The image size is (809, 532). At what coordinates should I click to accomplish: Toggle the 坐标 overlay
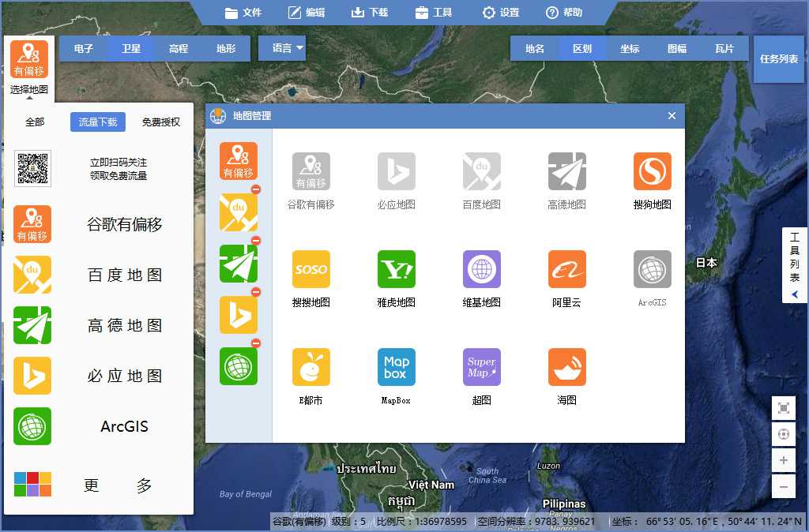tap(630, 48)
